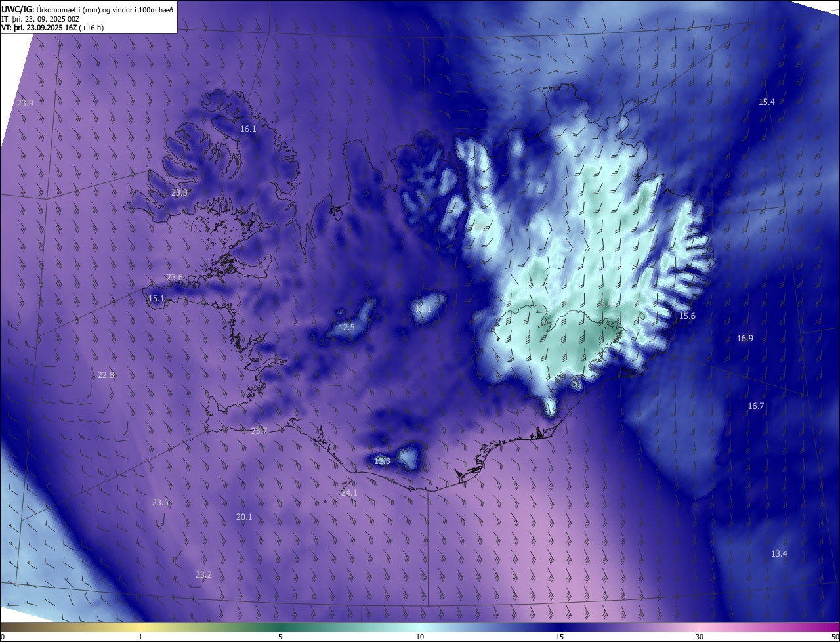This screenshot has height=642, width=840.
Task: Click the 23.6 map value
Action: (x=175, y=277)
